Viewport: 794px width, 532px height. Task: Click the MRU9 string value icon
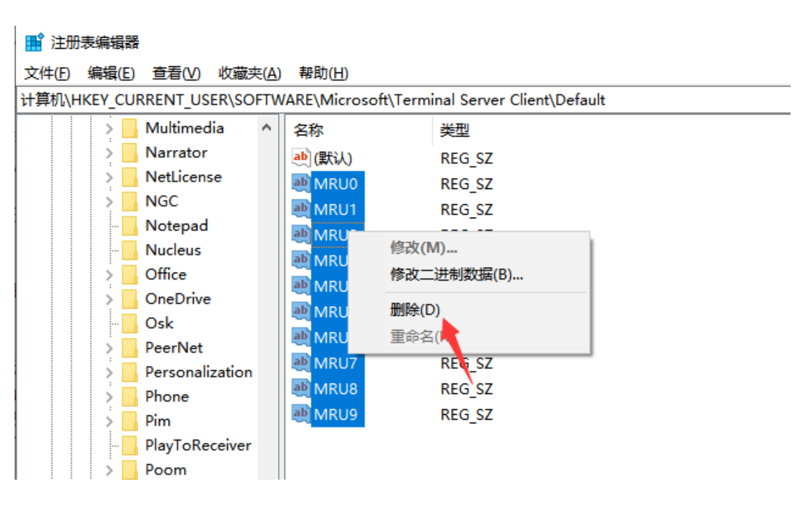[301, 413]
